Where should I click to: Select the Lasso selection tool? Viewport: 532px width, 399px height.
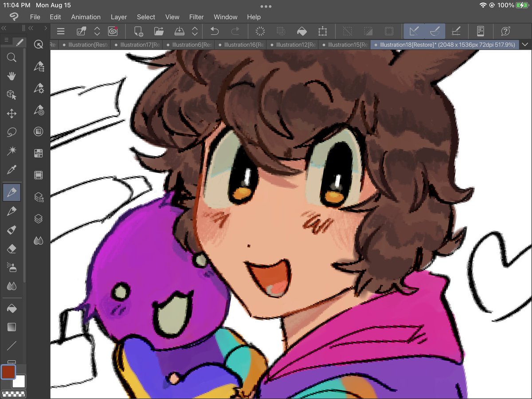(12, 132)
